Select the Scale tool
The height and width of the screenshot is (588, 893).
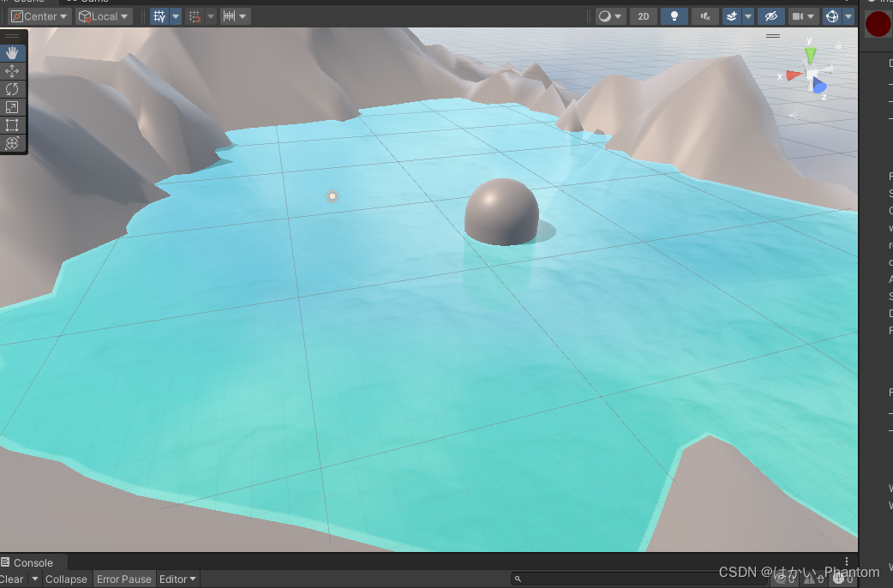pyautogui.click(x=12, y=107)
